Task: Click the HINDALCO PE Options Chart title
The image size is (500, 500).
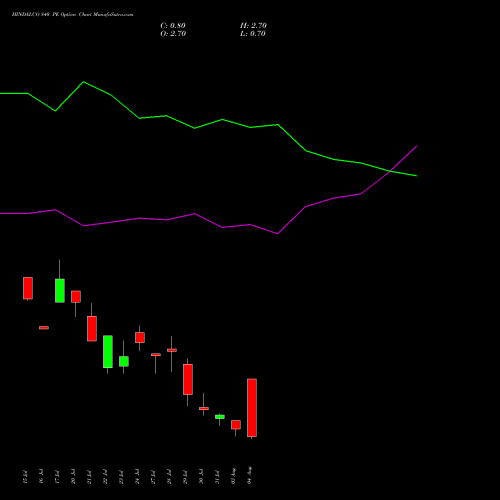Action: [x=72, y=14]
